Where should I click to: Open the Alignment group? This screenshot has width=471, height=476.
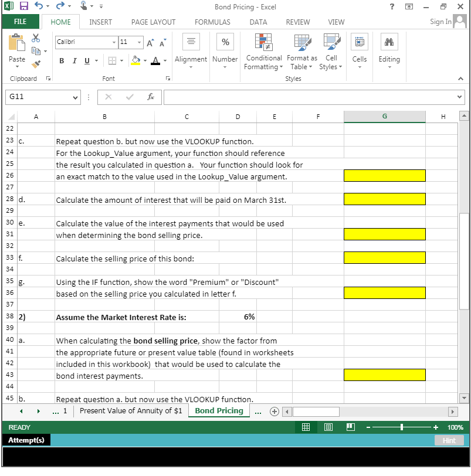pyautogui.click(x=191, y=51)
